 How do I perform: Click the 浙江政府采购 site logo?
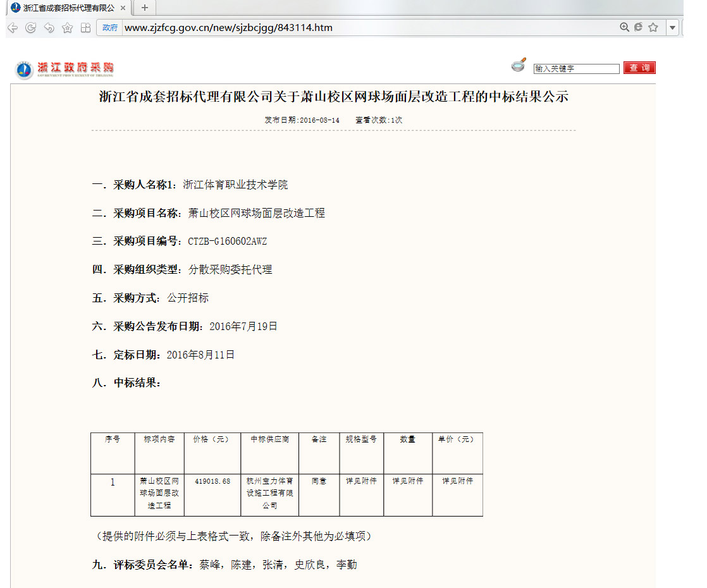(x=65, y=69)
